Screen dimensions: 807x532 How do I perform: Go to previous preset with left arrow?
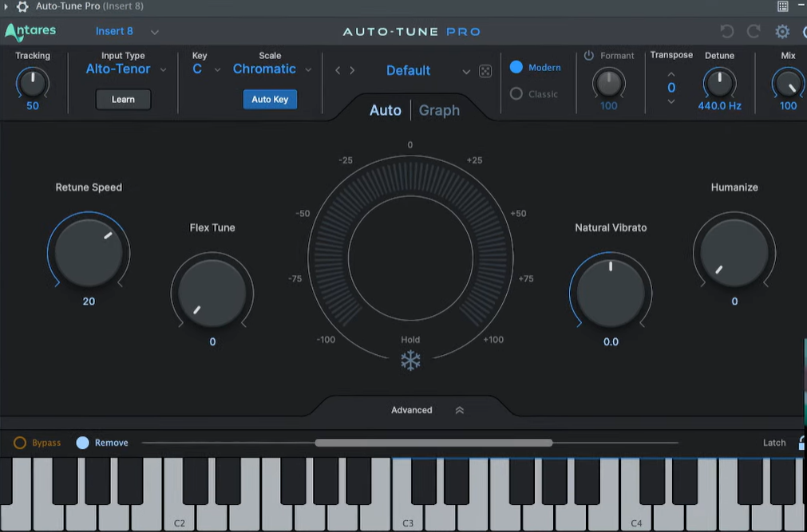[338, 71]
